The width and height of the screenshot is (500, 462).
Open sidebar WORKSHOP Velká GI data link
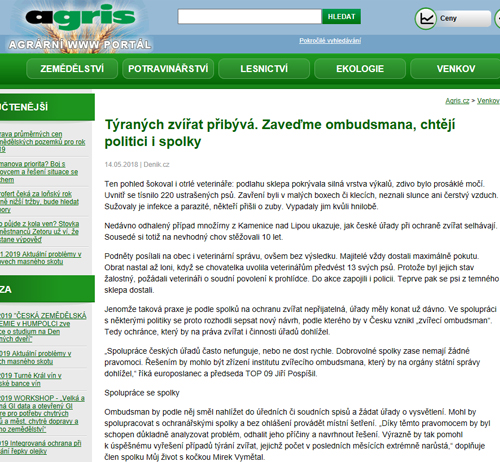tap(42, 413)
